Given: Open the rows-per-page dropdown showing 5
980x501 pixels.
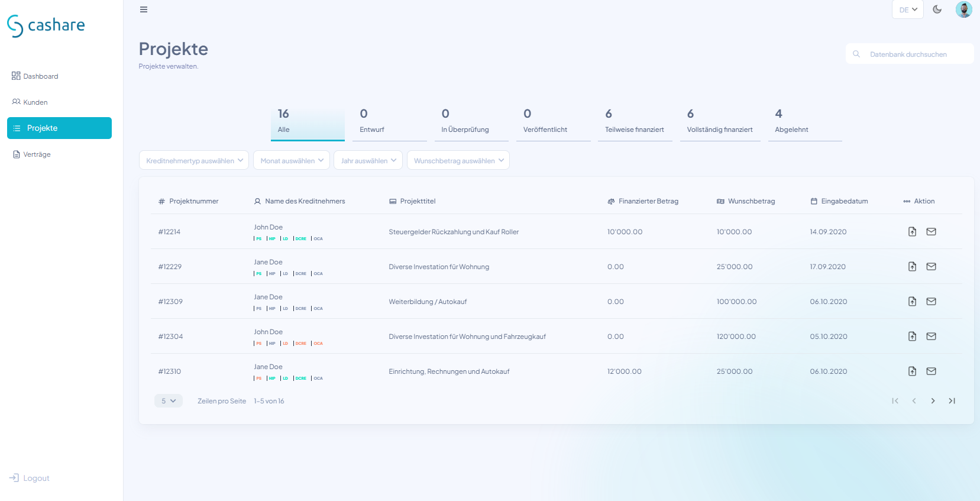Looking at the screenshot, I should (169, 401).
